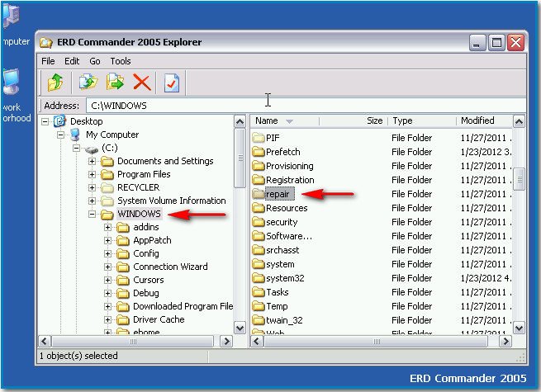Expand the Program Files tree node
541x392 pixels.
92,174
